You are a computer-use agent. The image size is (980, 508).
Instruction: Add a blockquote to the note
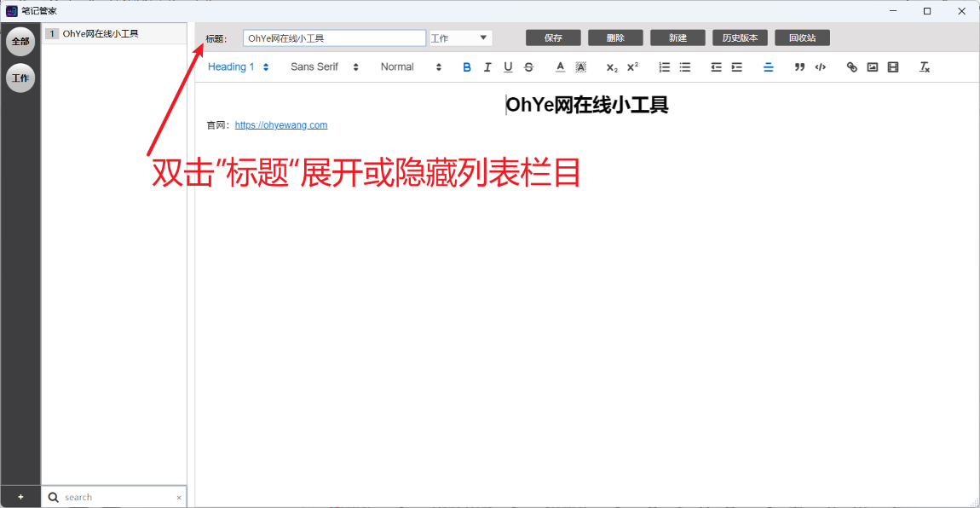[799, 67]
